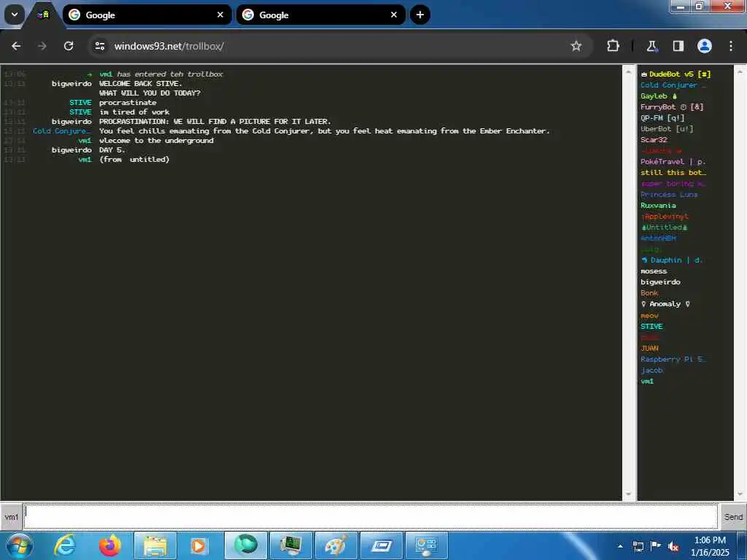Open a new browser tab with plus button
The height and width of the screenshot is (560, 747).
419,15
